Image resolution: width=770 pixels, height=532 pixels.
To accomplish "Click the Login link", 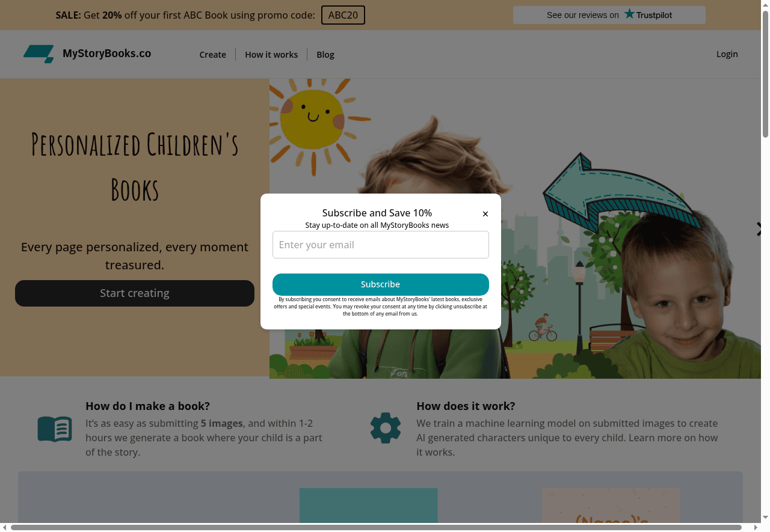I will (727, 54).
